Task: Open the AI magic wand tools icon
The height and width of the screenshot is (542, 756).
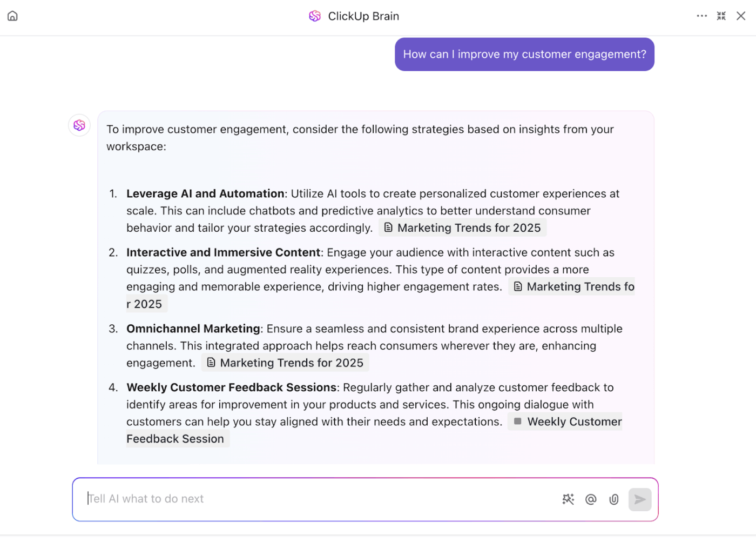Action: [568, 499]
